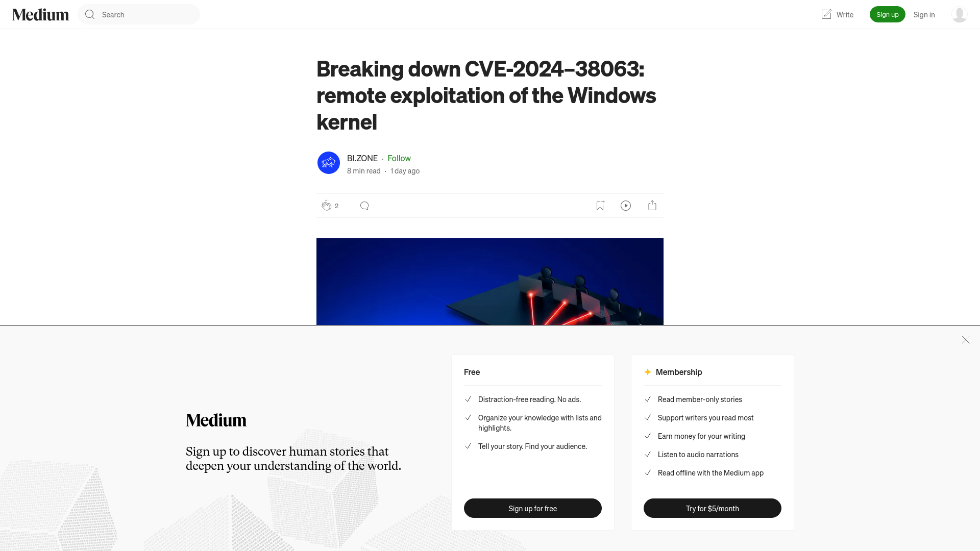
Task: Click the audio playback icon
Action: pos(626,205)
